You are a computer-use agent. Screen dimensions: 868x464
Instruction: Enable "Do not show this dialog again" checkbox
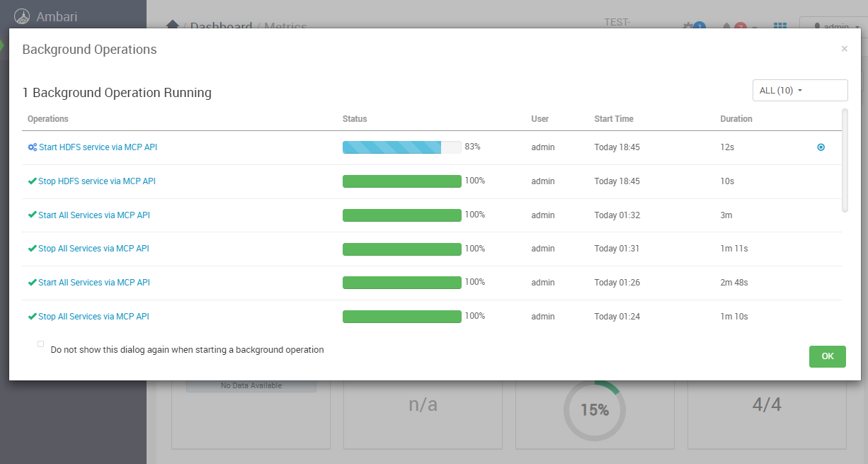(x=40, y=344)
